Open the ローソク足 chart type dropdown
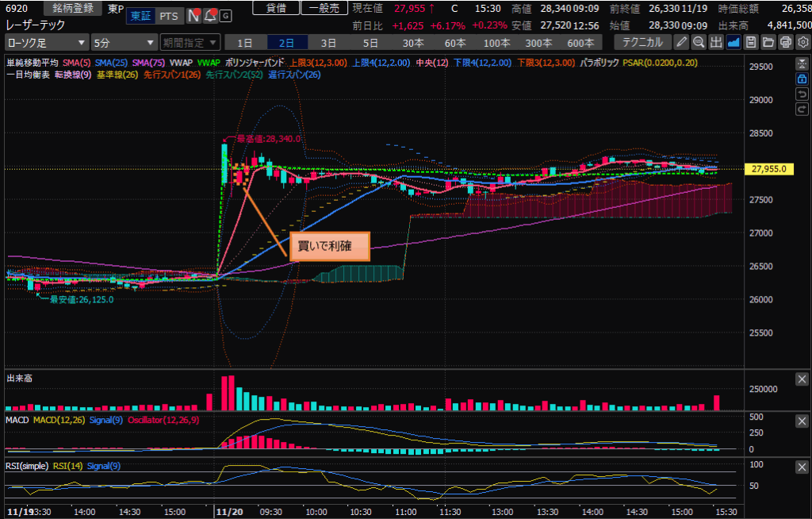The image size is (812, 519). [x=46, y=42]
